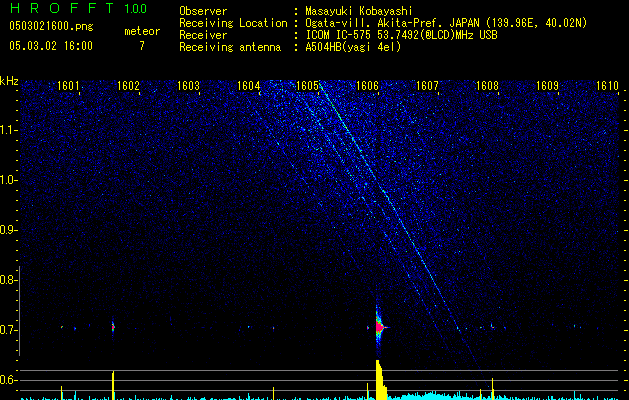Click the 'meteor' count label

[142, 31]
